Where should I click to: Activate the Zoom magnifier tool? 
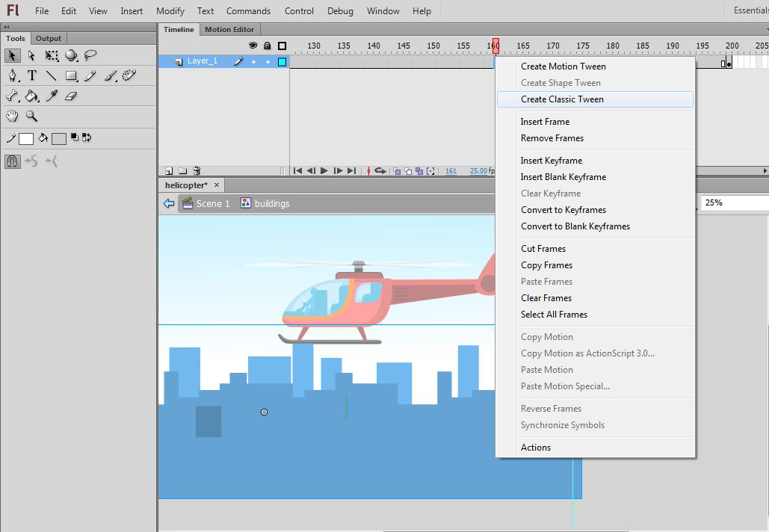(x=32, y=116)
